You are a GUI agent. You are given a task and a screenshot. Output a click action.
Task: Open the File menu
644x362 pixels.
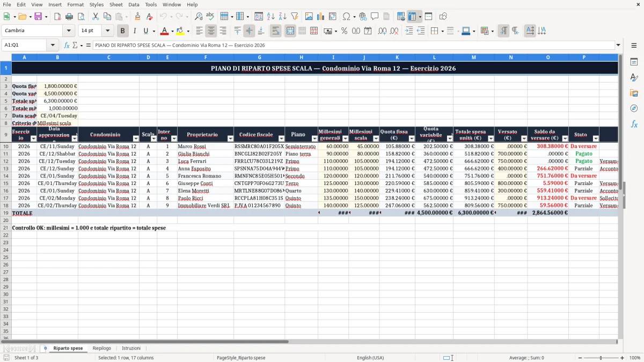click(x=7, y=4)
